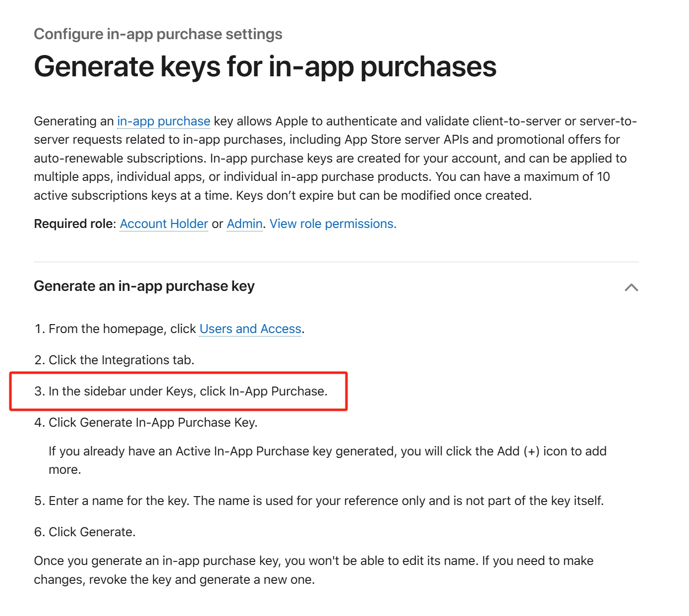
Task: Click step 5 about entering a key name
Action: click(x=319, y=501)
